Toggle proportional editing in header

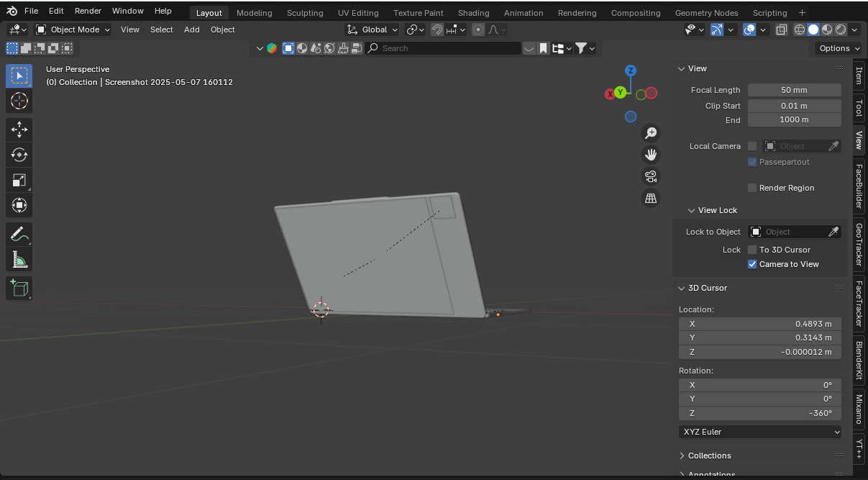pyautogui.click(x=478, y=30)
